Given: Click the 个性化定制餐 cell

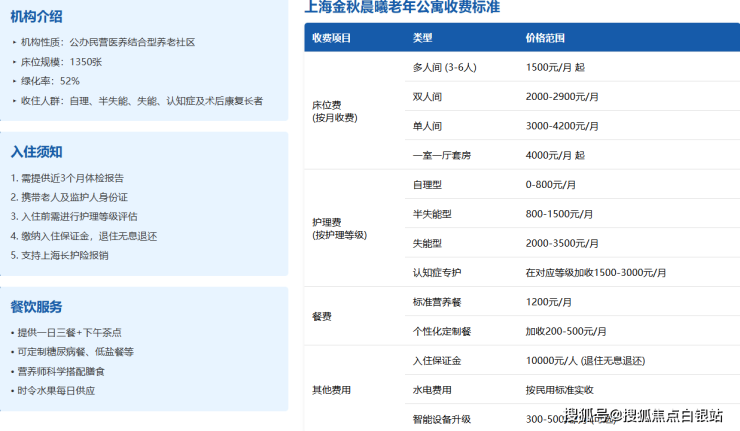Looking at the screenshot, I should (442, 331).
